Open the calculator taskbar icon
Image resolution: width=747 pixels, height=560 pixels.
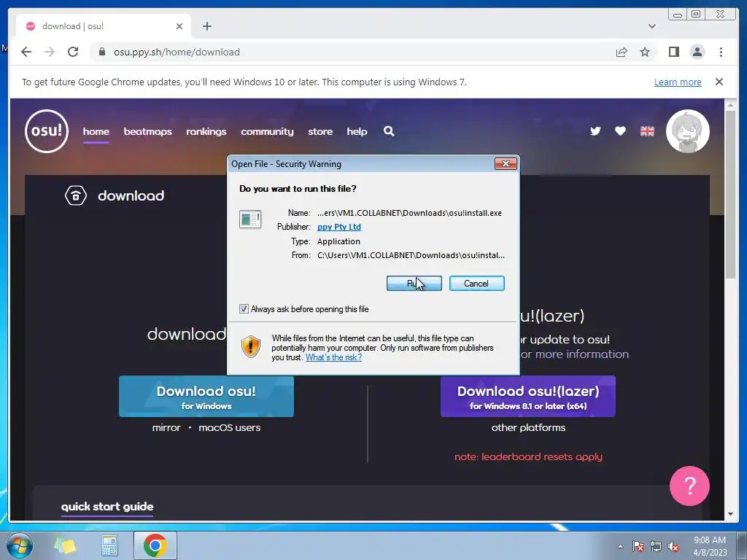(109, 545)
